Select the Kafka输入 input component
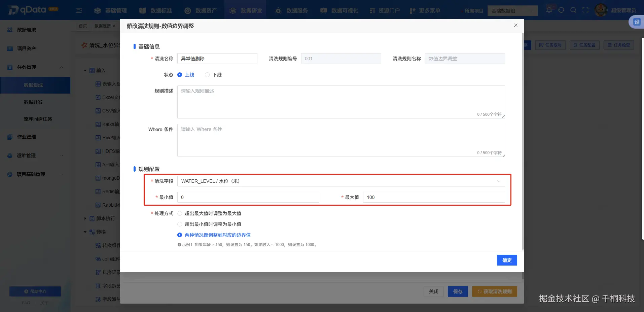The width and height of the screenshot is (644, 312). (108, 124)
